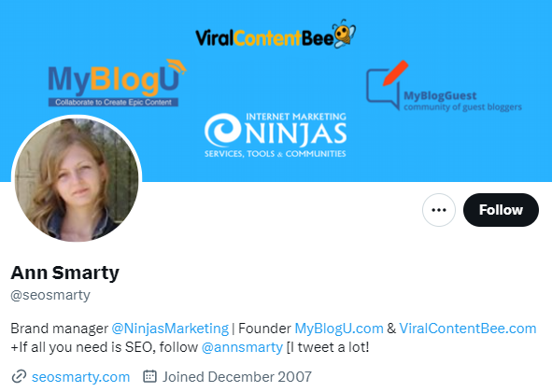Image resolution: width=552 pixels, height=392 pixels.
Task: Click the calendar icon beside Joined date
Action: [149, 376]
